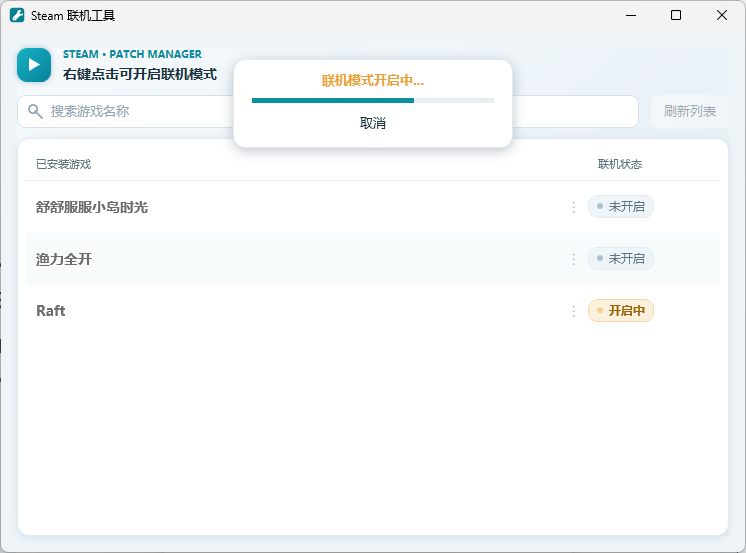Click the online-mode progress bar
Image resolution: width=746 pixels, height=553 pixels.
pyautogui.click(x=373, y=100)
